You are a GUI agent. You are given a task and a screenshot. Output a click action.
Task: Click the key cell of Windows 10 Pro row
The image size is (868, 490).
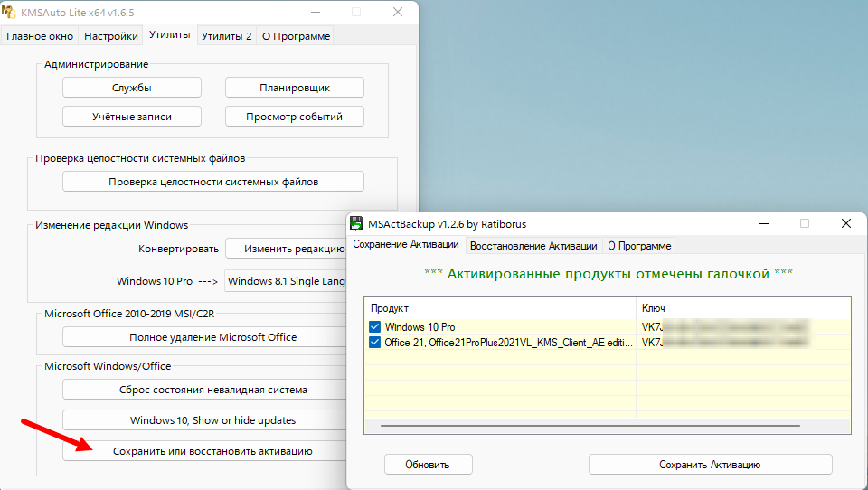click(743, 326)
